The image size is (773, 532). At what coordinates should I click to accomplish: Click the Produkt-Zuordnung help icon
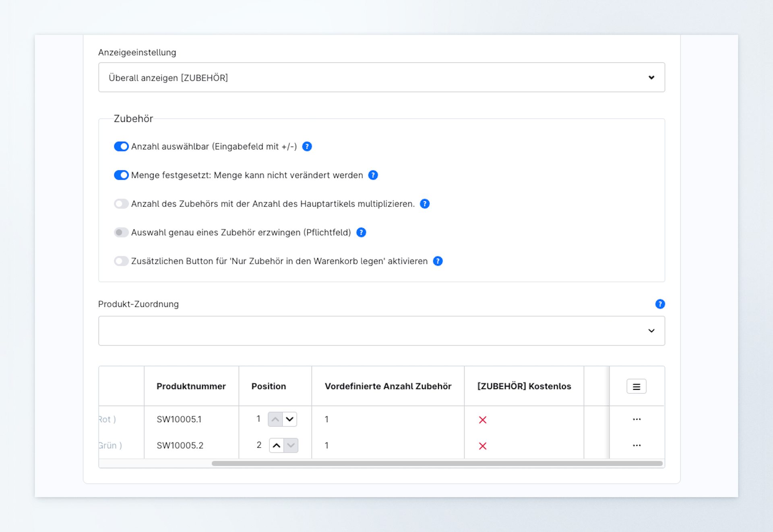tap(659, 304)
